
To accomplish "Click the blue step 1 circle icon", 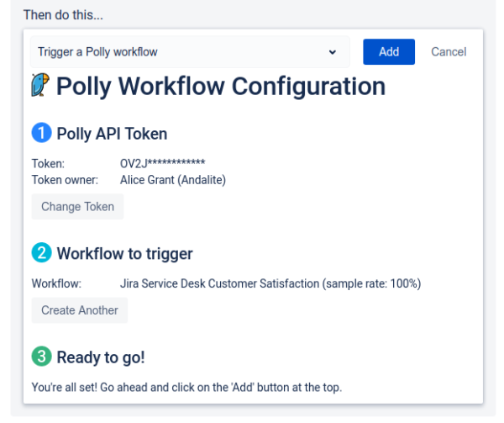I will click(x=41, y=133).
